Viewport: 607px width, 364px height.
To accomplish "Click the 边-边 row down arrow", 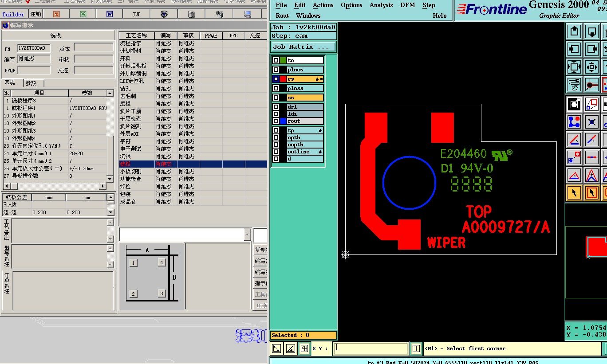I will coord(110,213).
